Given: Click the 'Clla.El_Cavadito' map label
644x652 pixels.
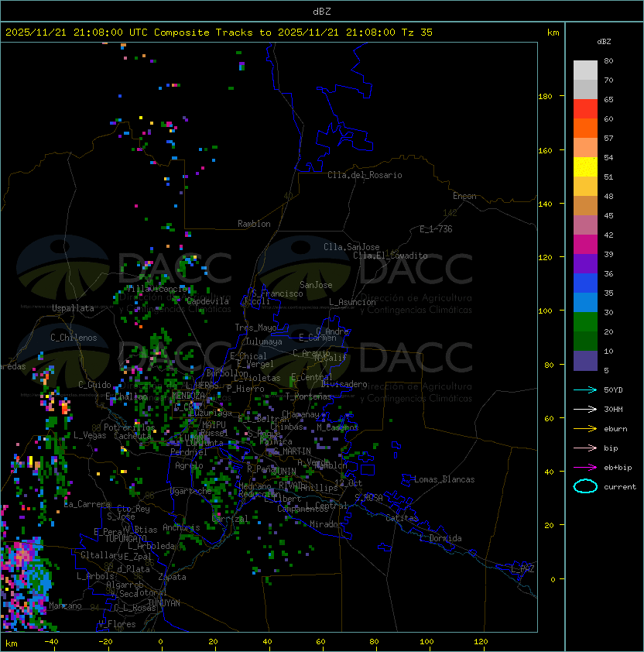Looking at the screenshot, I should [390, 256].
